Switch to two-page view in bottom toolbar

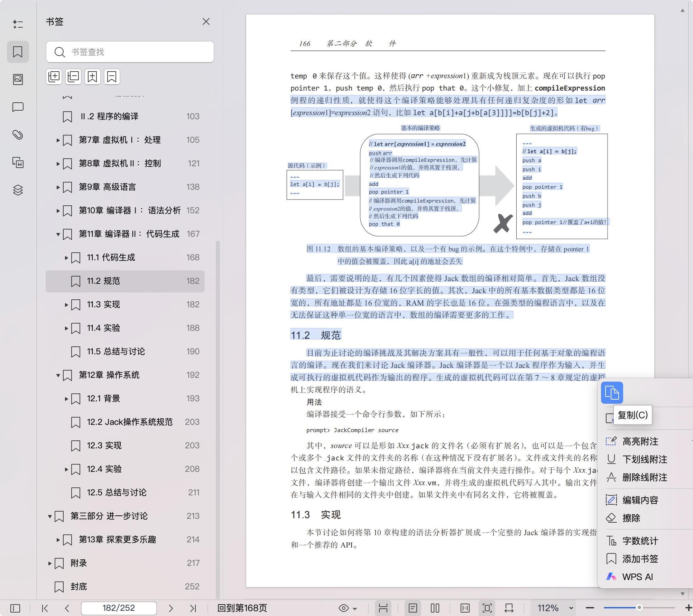[x=435, y=607]
